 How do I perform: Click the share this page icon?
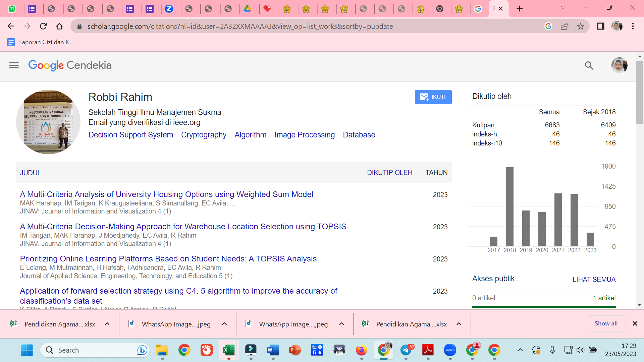click(565, 26)
